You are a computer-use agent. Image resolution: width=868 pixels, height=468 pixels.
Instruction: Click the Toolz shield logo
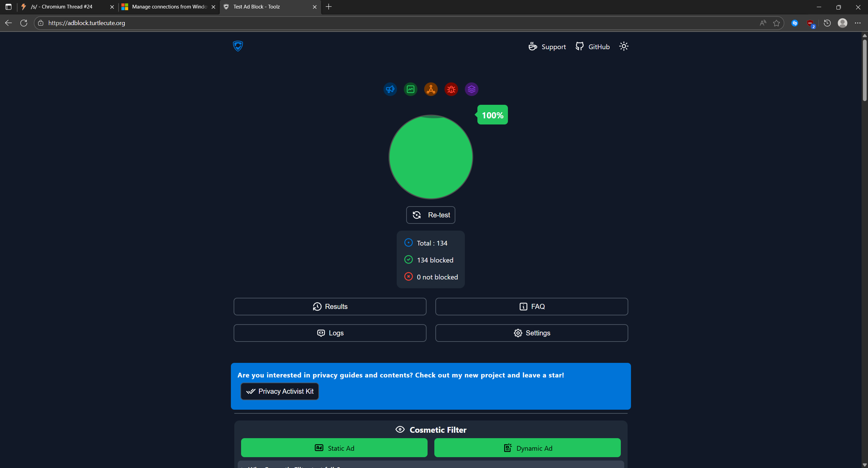tap(238, 46)
